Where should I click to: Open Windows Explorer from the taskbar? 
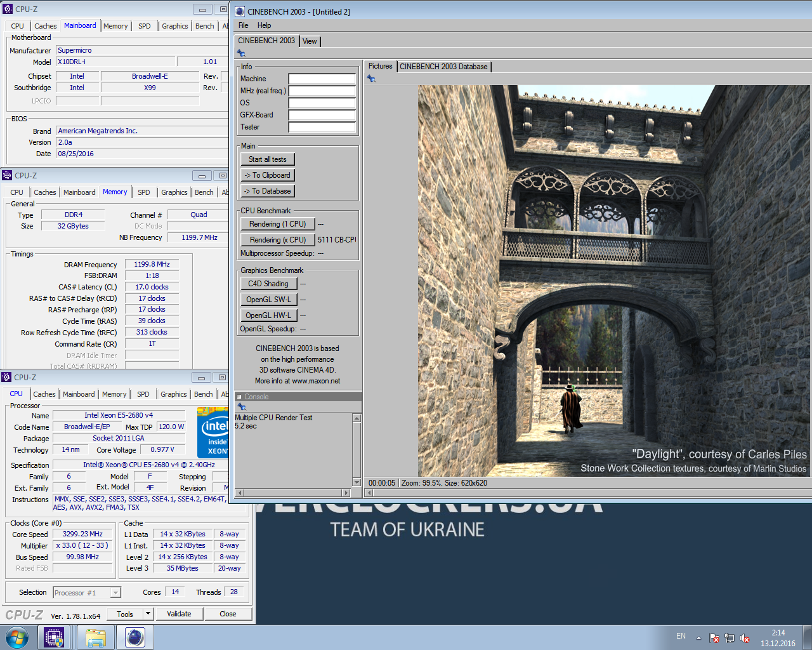point(96,637)
